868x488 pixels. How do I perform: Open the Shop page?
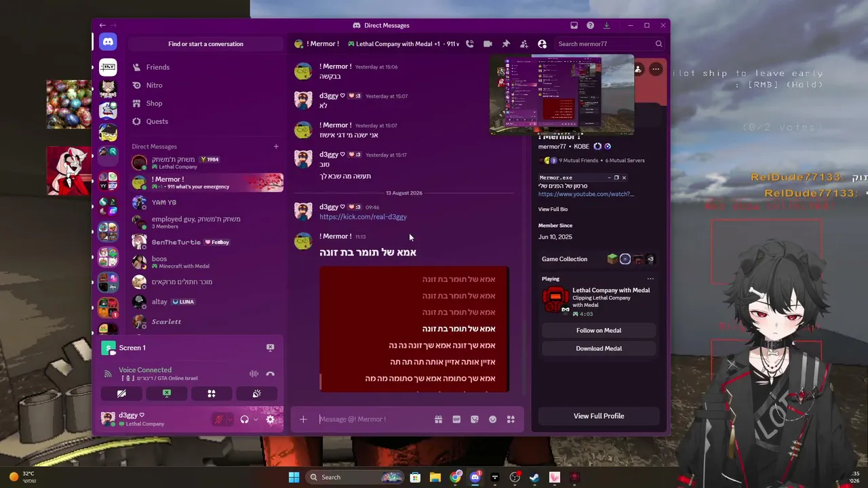coord(205,104)
